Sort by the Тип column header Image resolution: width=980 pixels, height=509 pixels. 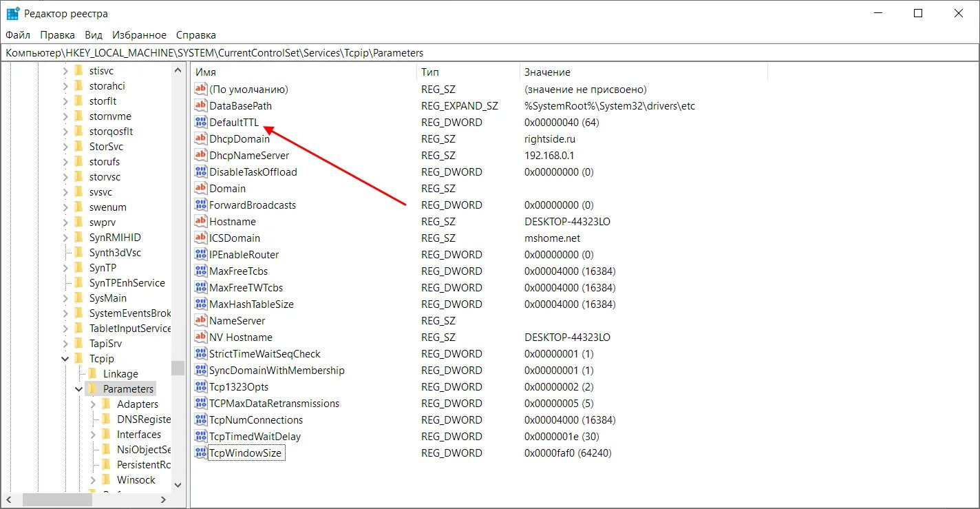(x=468, y=72)
